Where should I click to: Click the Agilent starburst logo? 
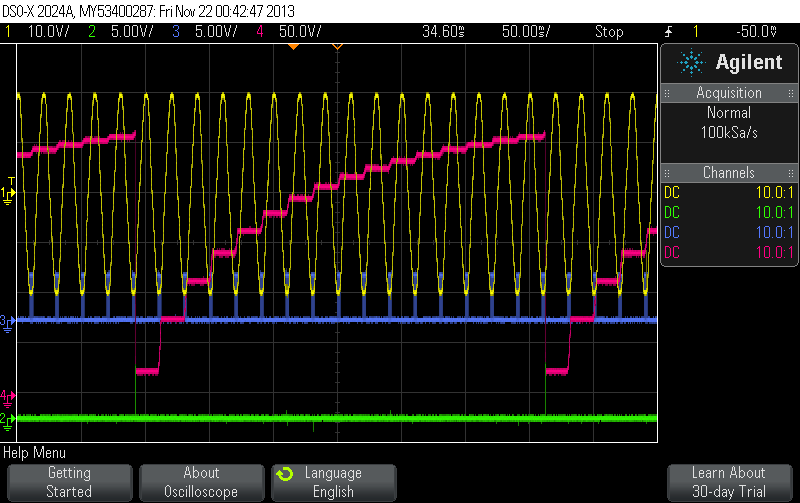tap(691, 62)
